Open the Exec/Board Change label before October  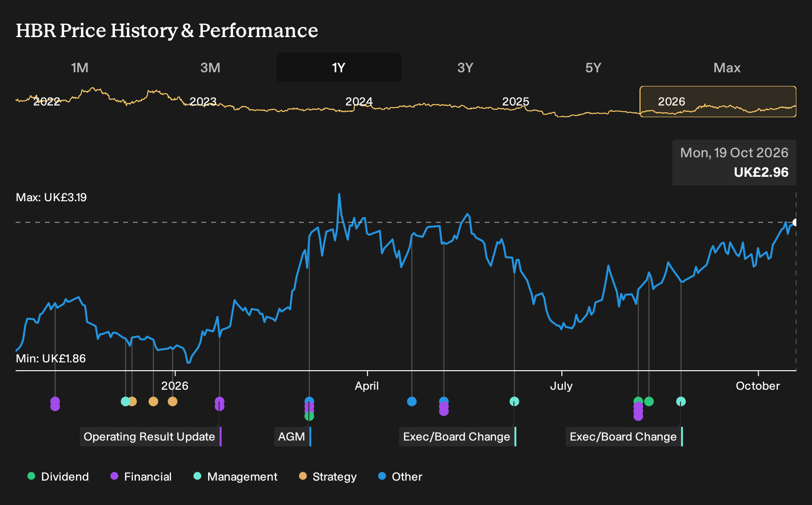pyautogui.click(x=624, y=437)
